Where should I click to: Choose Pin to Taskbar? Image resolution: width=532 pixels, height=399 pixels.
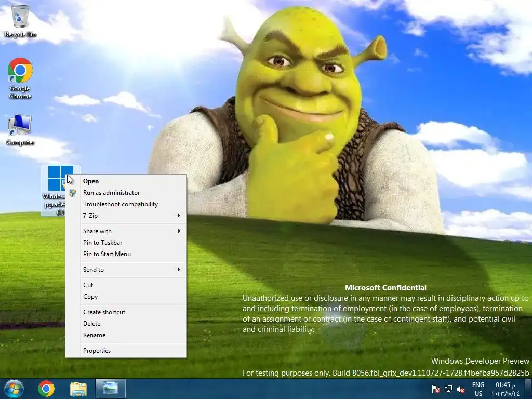(x=126, y=243)
